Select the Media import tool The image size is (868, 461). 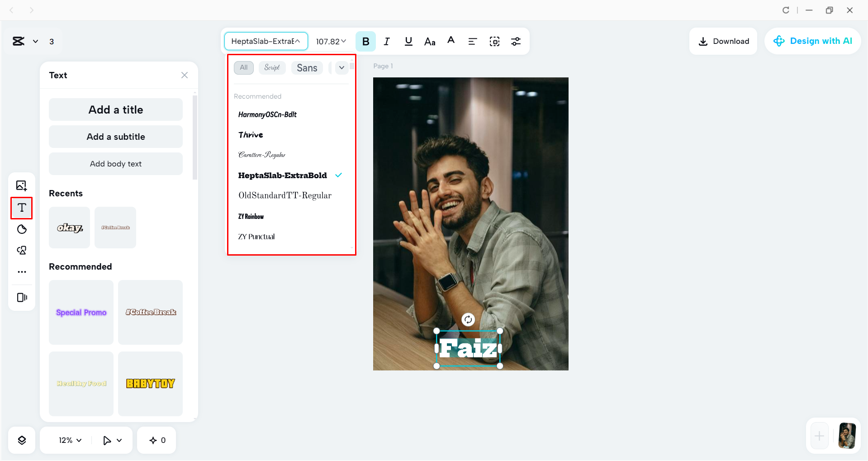click(21, 185)
